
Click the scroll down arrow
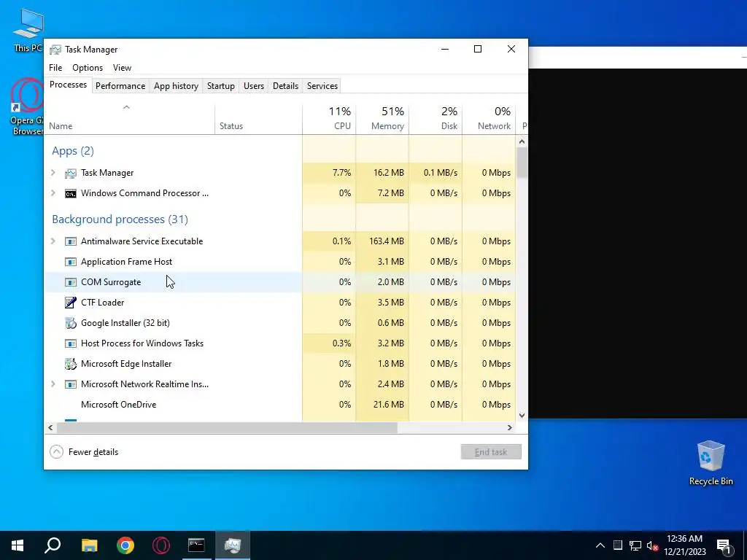coord(522,415)
